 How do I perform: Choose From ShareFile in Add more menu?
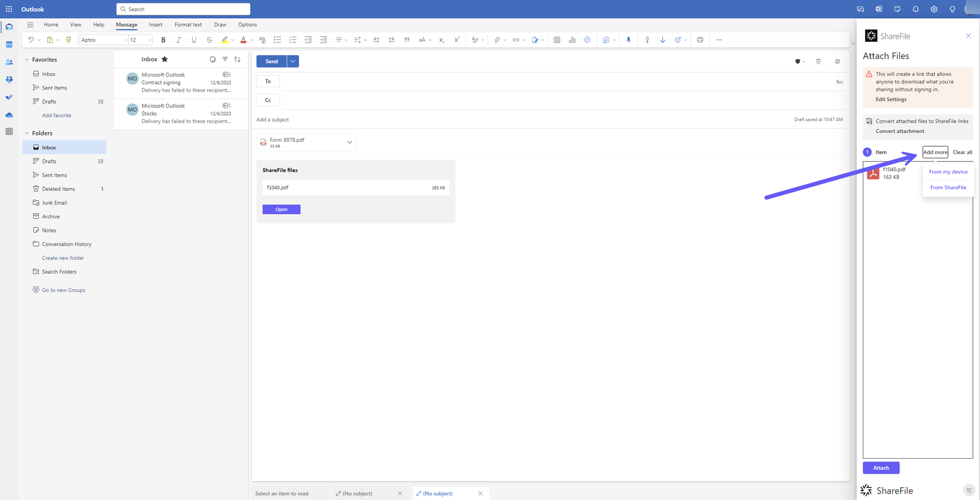(x=948, y=187)
